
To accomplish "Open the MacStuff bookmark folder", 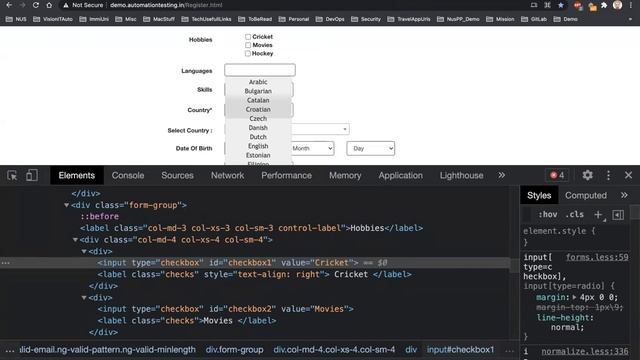I will coord(158,19).
